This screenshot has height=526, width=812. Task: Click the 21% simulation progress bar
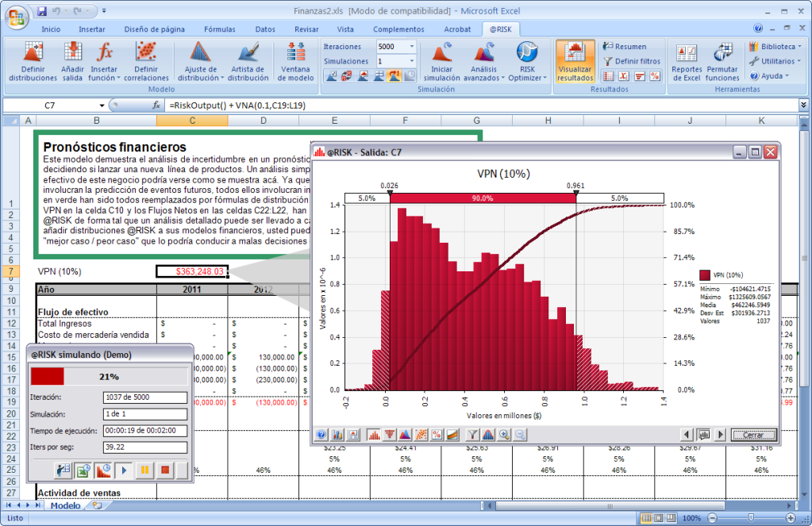click(x=109, y=376)
